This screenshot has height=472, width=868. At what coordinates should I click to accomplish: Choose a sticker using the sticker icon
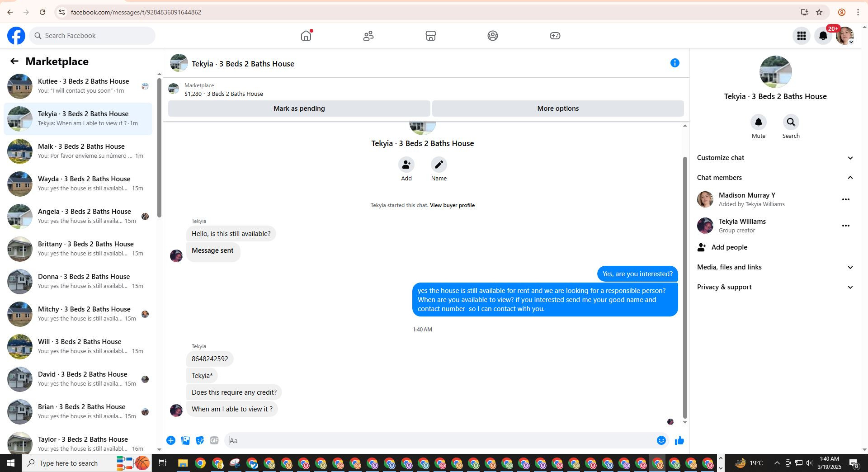tap(200, 440)
